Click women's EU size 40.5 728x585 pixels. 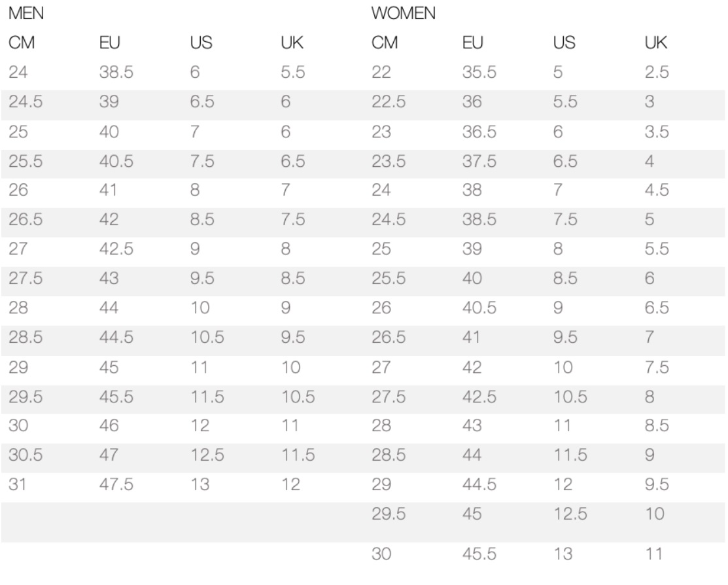[479, 307]
